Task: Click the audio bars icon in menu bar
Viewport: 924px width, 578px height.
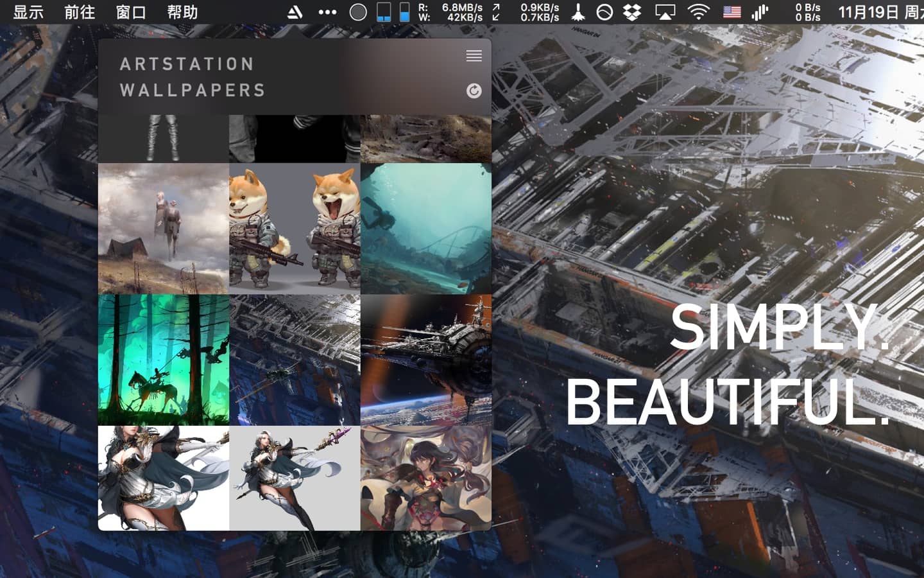Action: (760, 12)
